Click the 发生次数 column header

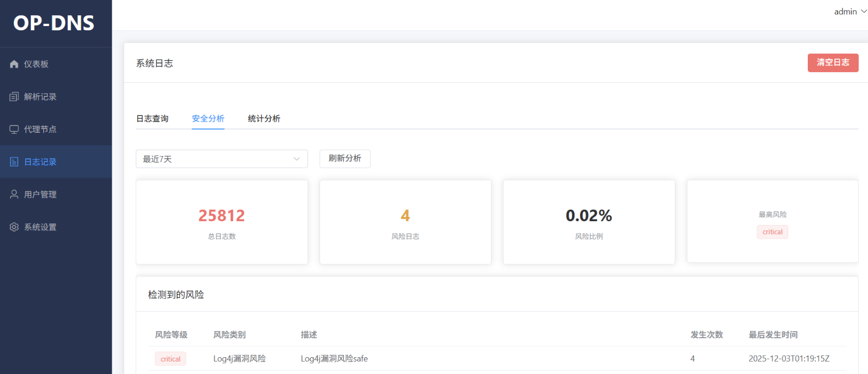706,335
